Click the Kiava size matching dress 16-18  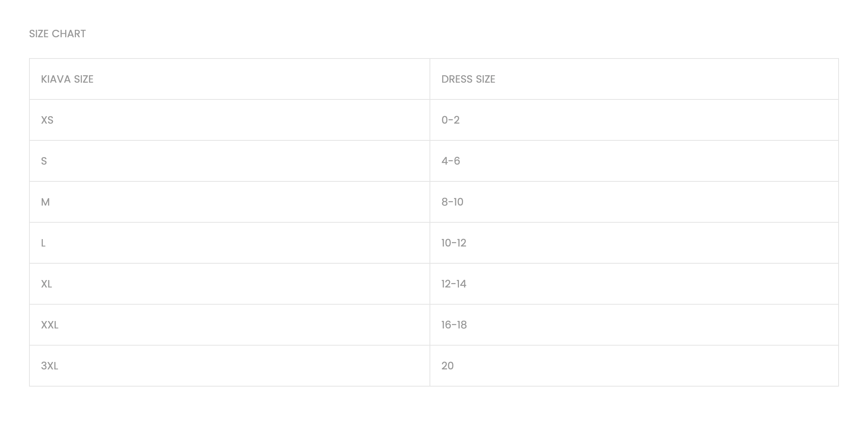coord(50,325)
